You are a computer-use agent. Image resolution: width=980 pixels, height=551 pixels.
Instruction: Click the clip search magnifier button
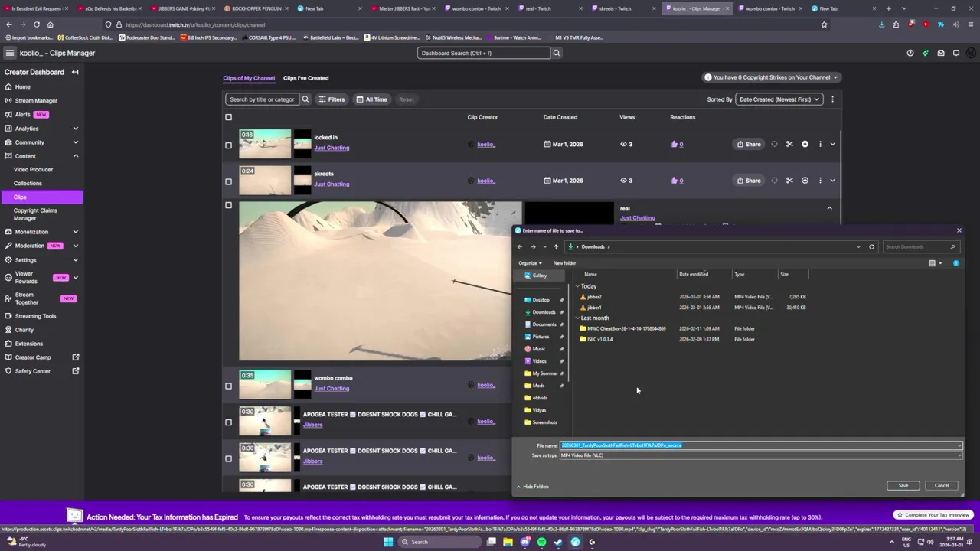click(305, 99)
